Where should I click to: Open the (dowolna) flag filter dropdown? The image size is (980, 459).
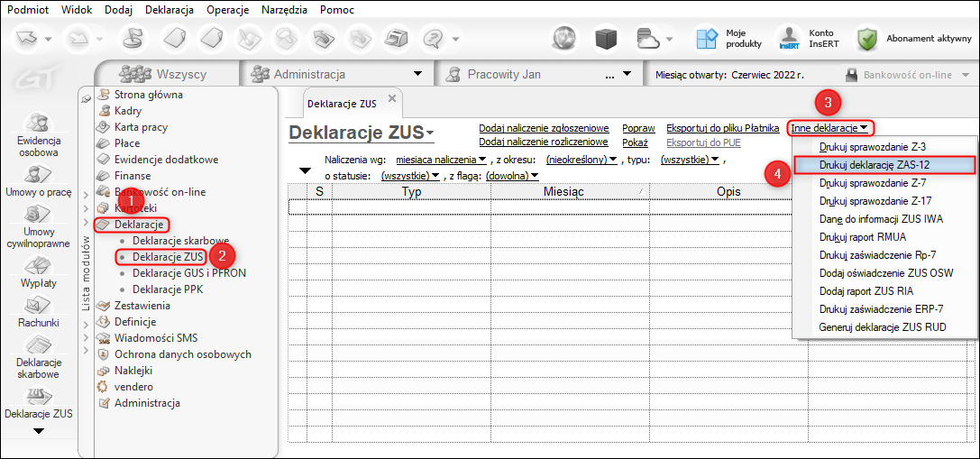(x=512, y=176)
